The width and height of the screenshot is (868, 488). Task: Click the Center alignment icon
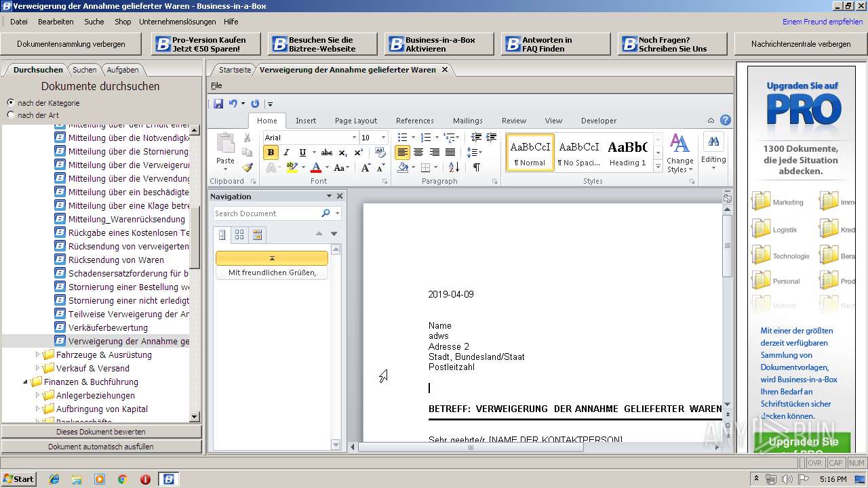pos(418,152)
